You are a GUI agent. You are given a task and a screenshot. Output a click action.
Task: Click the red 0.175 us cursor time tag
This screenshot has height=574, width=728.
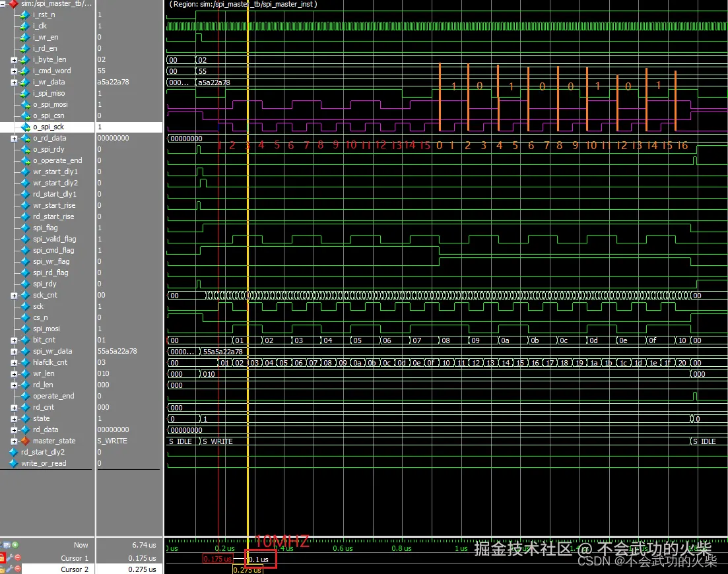pyautogui.click(x=217, y=559)
